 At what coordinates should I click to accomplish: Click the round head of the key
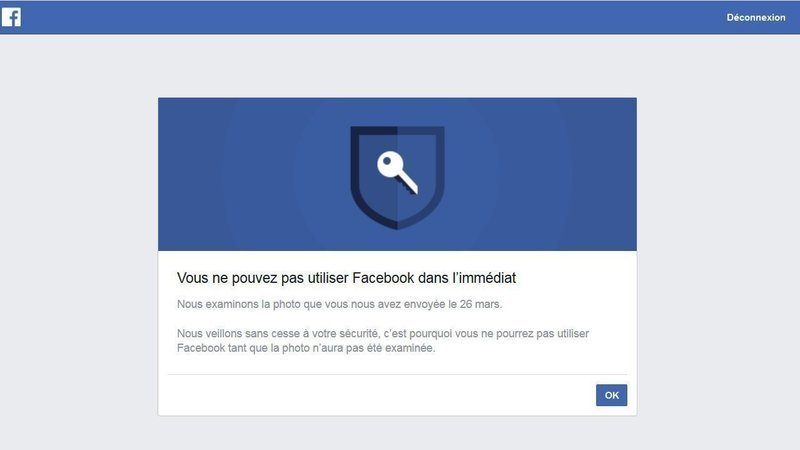pyautogui.click(x=387, y=164)
